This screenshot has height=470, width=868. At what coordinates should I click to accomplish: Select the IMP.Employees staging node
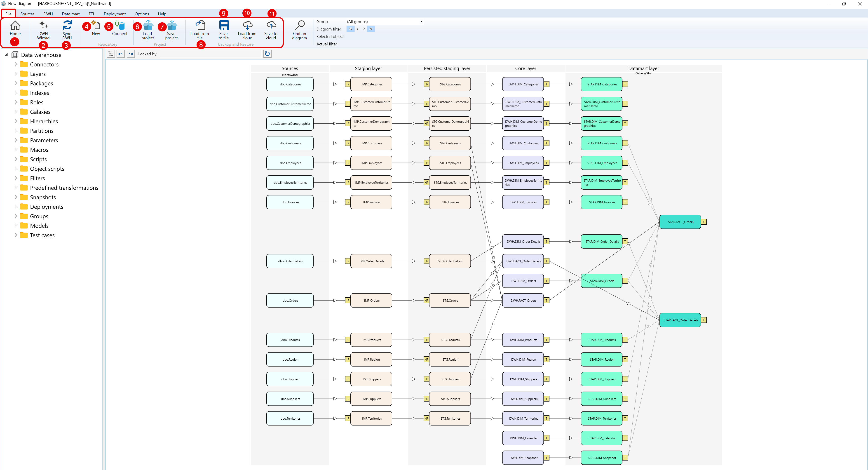371,163
